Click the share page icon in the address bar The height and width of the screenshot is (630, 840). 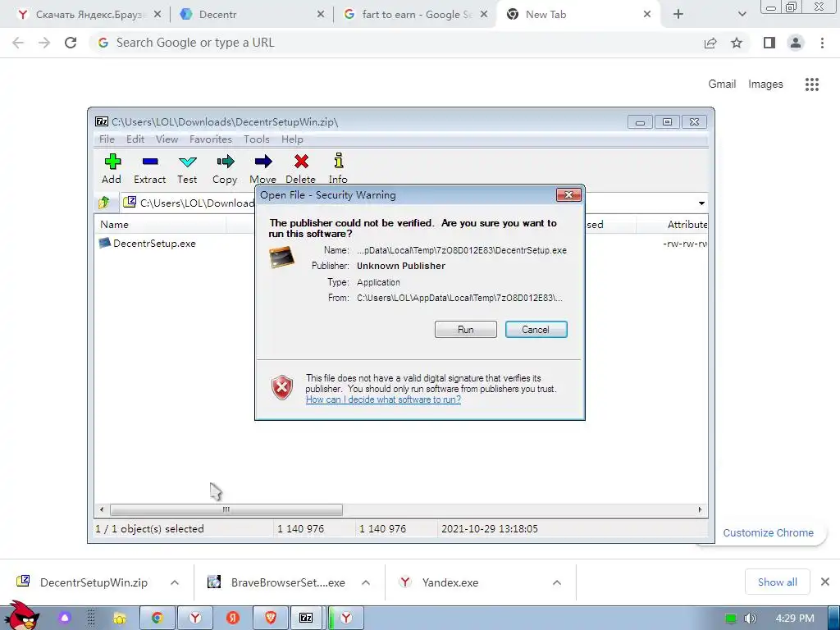pos(710,43)
